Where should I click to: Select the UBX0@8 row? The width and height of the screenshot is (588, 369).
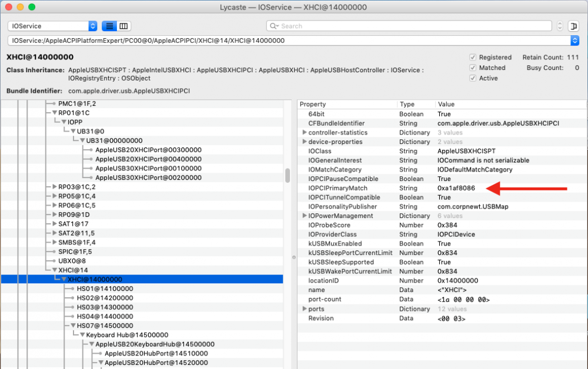pos(142,261)
